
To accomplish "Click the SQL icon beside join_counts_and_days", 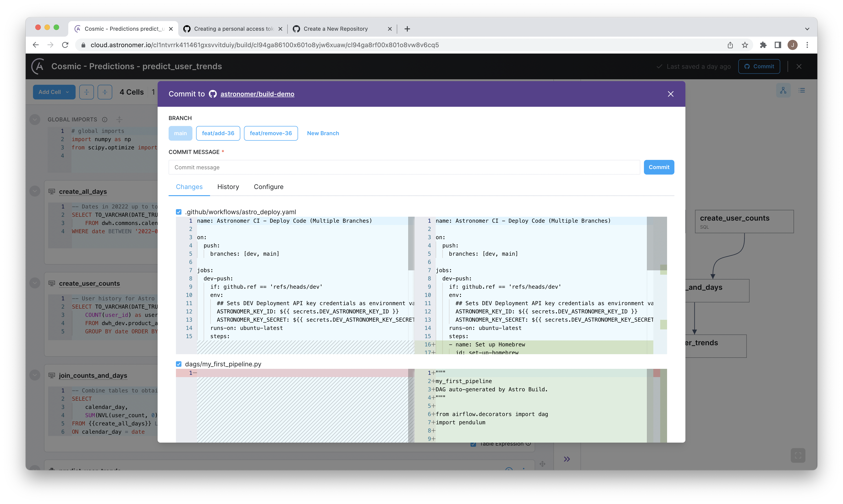I will (52, 375).
